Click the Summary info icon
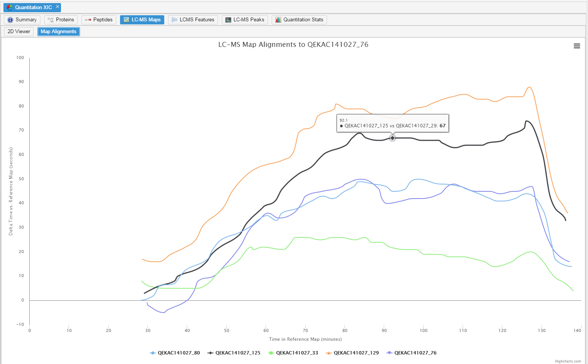The width and height of the screenshot is (588, 364). [x=10, y=20]
